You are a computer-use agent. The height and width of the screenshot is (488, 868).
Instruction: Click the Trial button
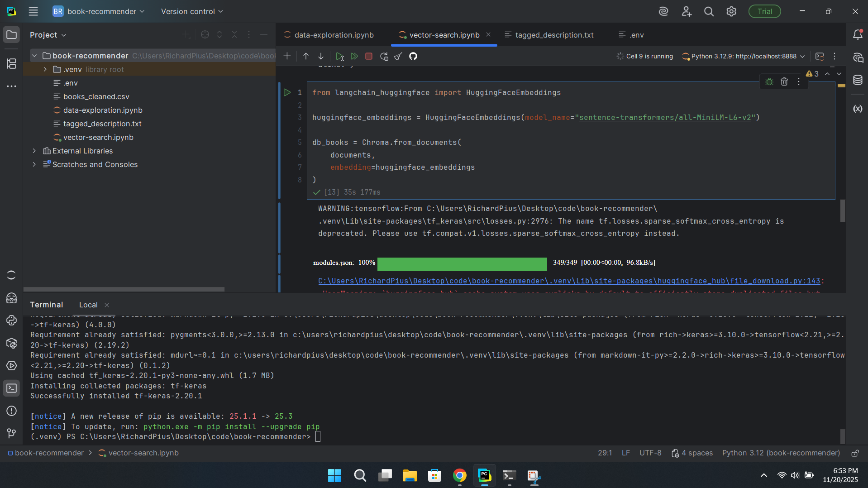point(764,11)
